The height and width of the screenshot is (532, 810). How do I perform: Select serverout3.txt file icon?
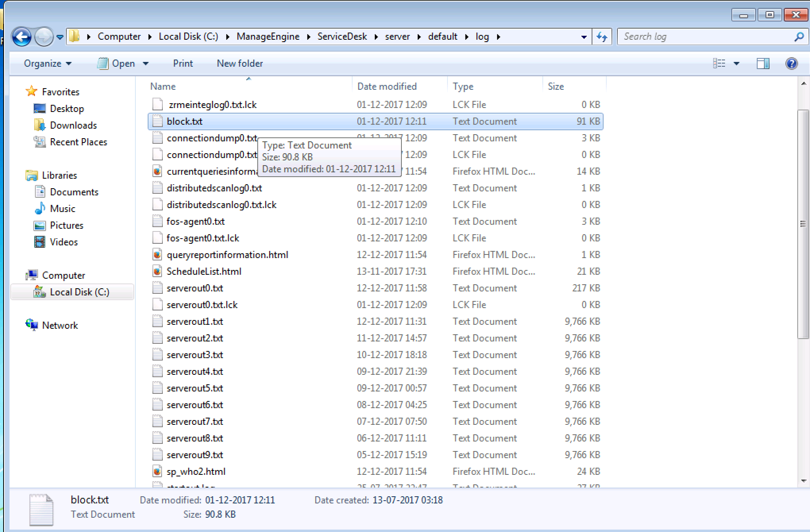click(x=158, y=355)
